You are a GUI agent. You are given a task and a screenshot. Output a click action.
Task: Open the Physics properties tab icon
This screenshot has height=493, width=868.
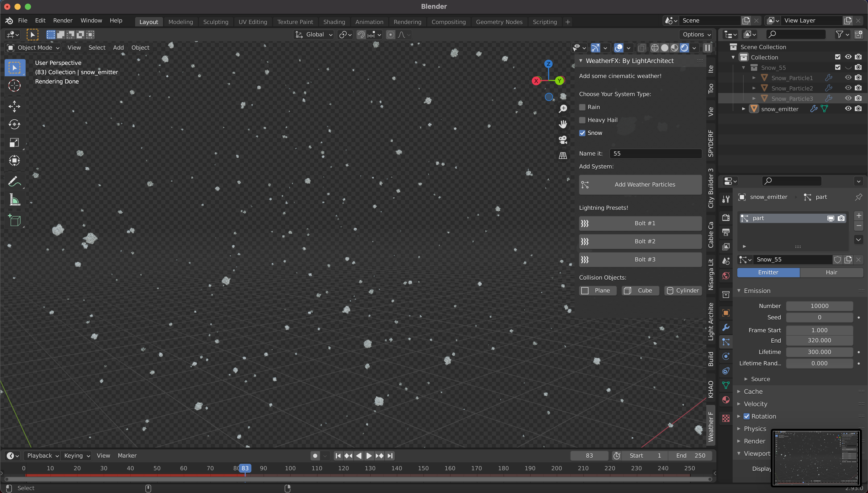[726, 356]
